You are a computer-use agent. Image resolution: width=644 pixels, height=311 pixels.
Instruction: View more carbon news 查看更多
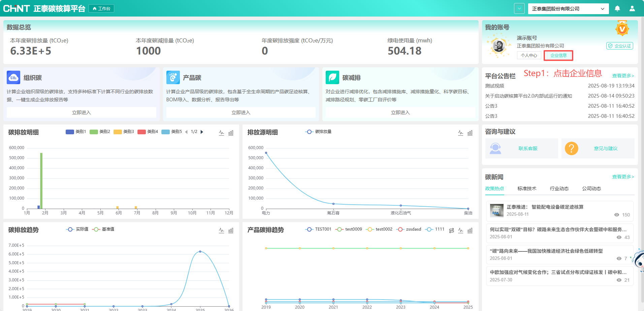[623, 177]
